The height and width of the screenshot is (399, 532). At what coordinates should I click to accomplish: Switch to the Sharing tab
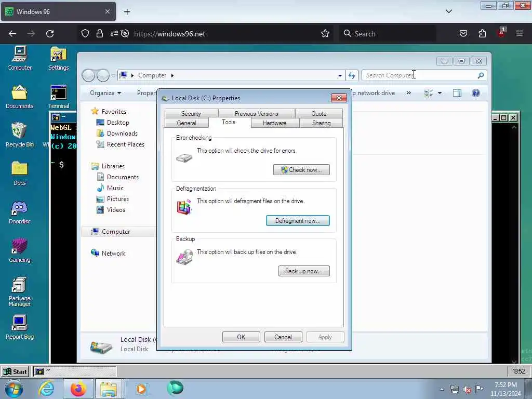pos(321,123)
